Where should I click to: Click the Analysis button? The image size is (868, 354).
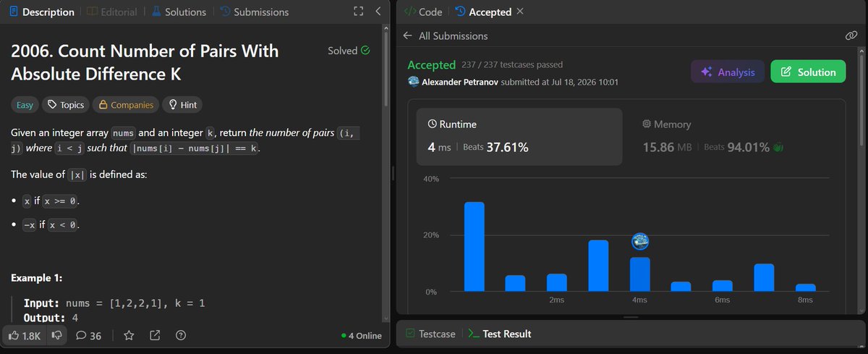click(x=728, y=72)
